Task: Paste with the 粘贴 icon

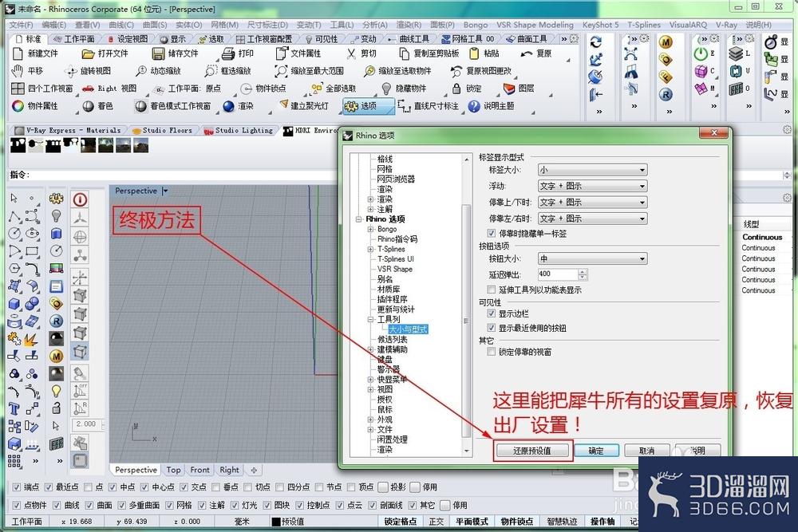Action: coord(474,53)
